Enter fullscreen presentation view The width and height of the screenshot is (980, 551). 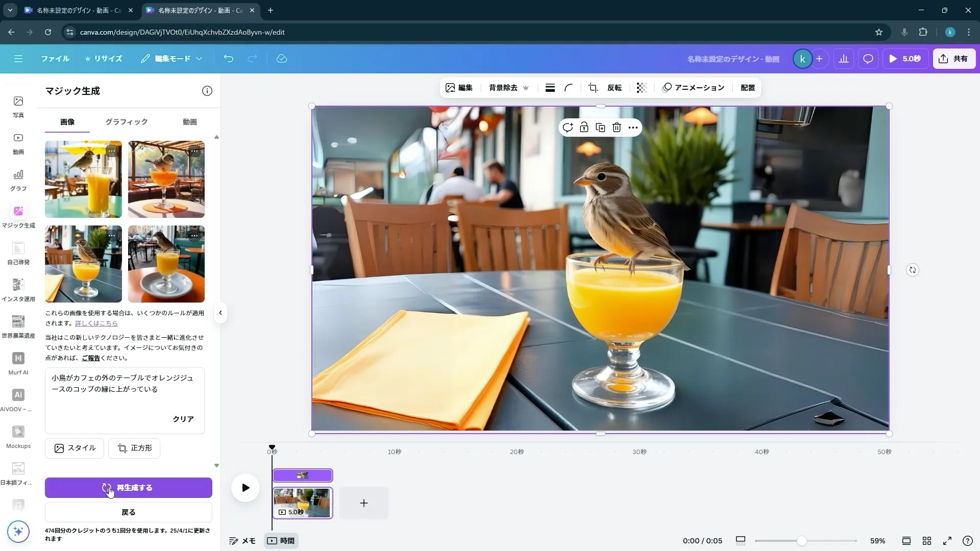[948, 541]
